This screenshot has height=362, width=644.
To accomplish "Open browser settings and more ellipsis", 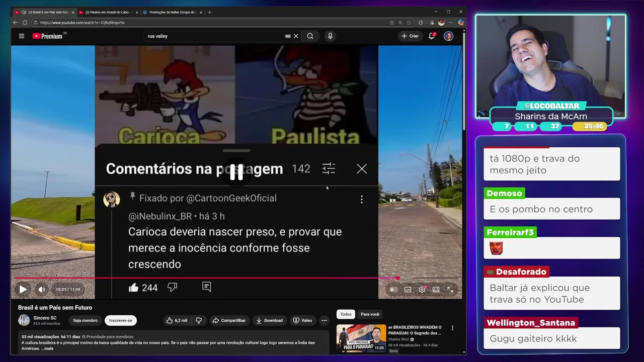I will click(x=451, y=23).
